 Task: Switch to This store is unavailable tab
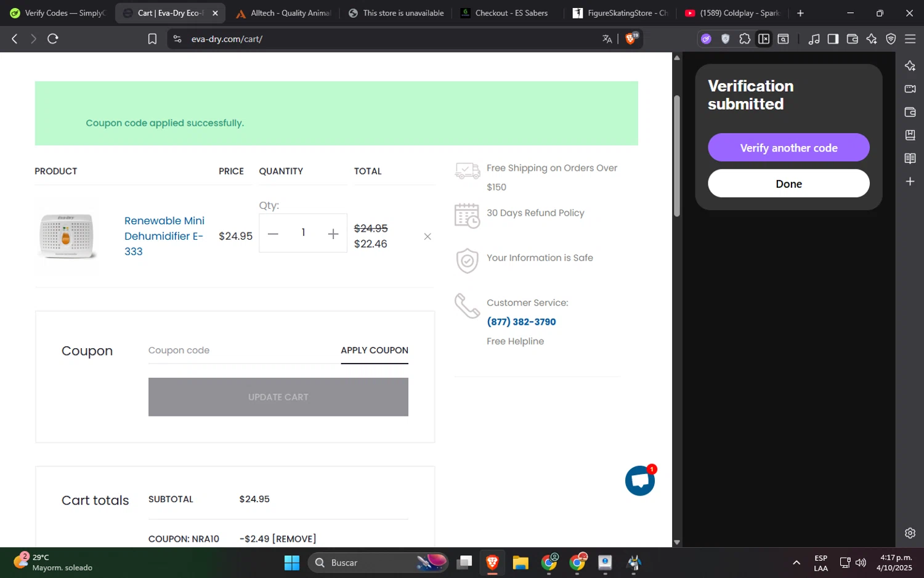tap(396, 13)
